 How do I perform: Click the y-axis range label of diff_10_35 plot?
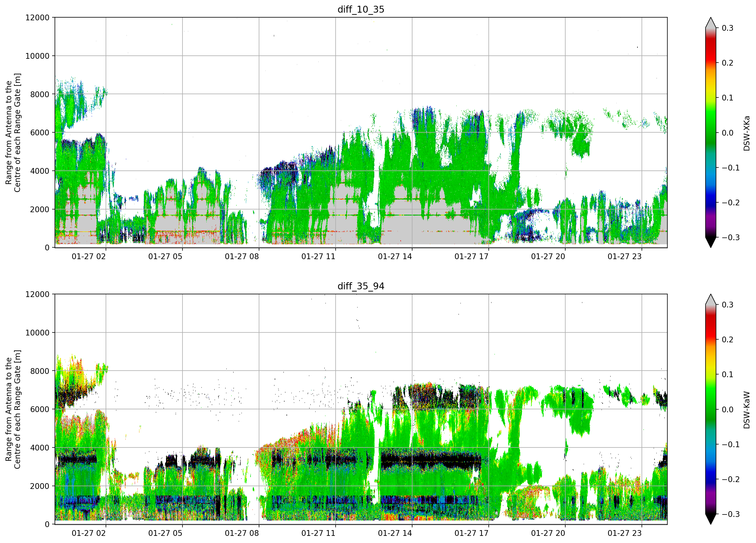[x=13, y=132]
